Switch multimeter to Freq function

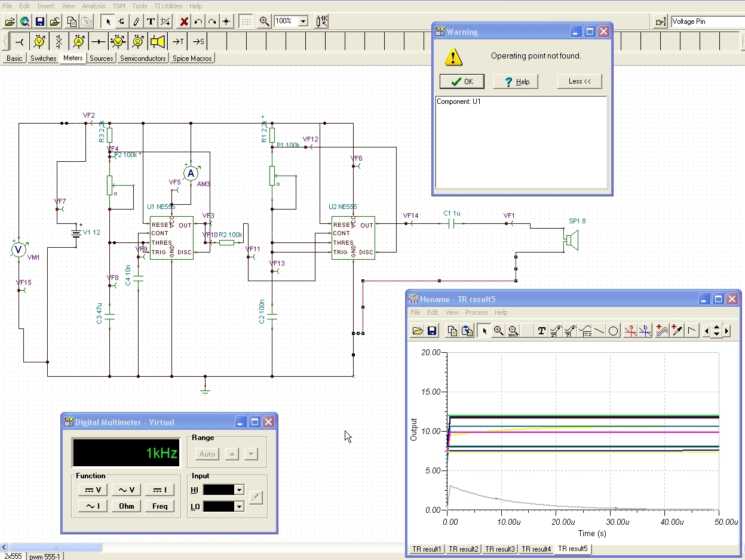click(160, 506)
